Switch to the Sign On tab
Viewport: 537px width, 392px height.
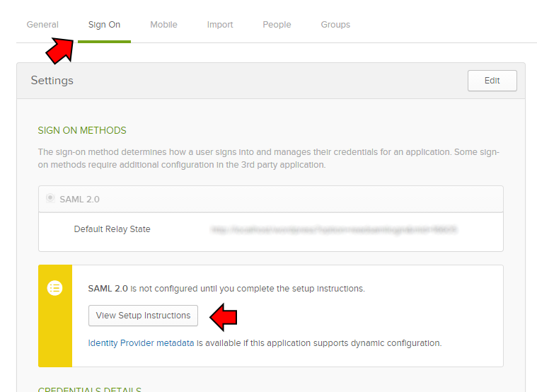tap(104, 25)
